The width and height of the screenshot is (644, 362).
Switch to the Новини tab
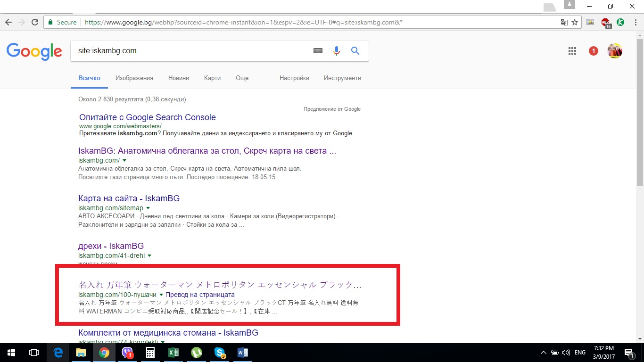click(x=179, y=78)
